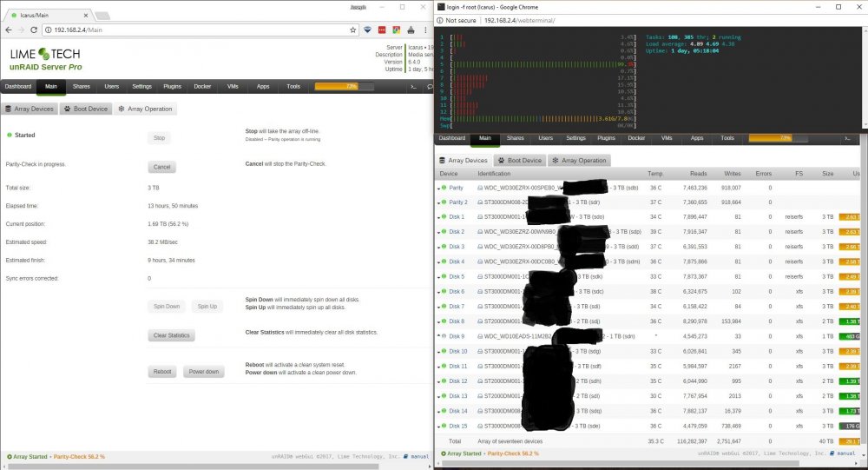Viewport: 868px width, 470px height.
Task: Click the green status ball of Disk 14
Action: pos(444,411)
